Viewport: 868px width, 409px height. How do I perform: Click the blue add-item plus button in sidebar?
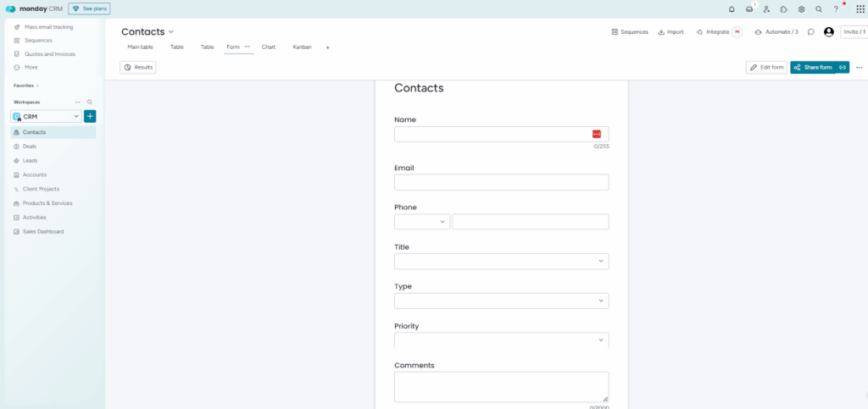pos(90,116)
